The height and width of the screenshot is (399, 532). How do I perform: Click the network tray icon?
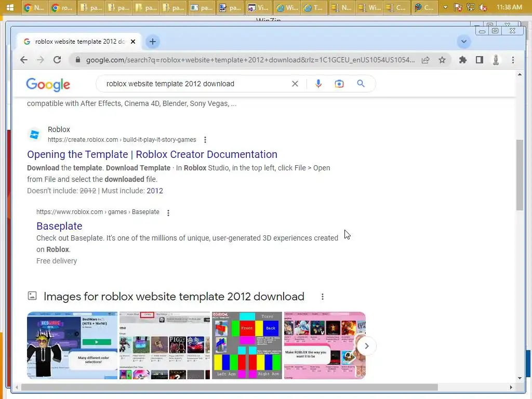point(471,7)
